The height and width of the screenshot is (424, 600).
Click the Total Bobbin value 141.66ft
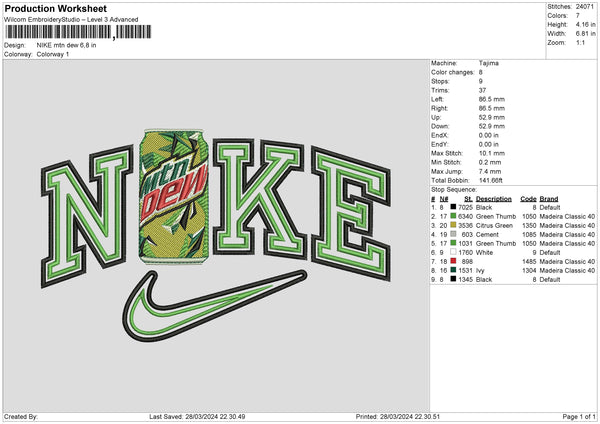point(491,180)
